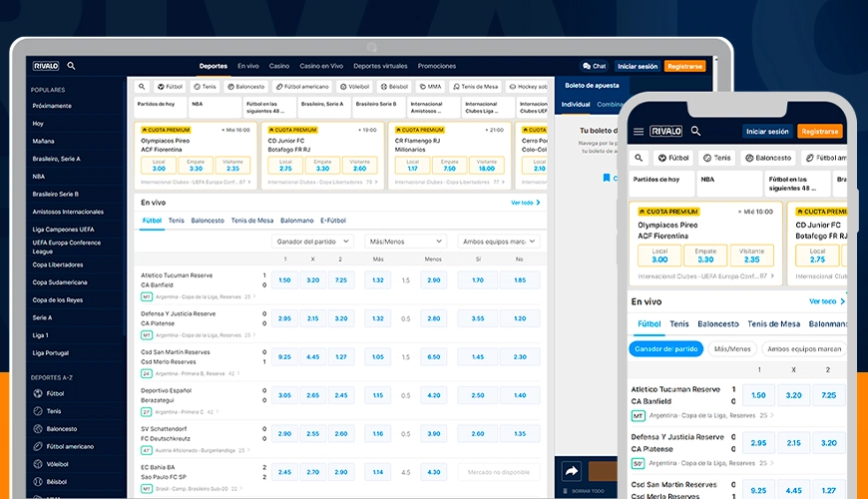The image size is (868, 499).
Task: Click Partidos de hoy quick filter on laptop
Action: tap(160, 107)
